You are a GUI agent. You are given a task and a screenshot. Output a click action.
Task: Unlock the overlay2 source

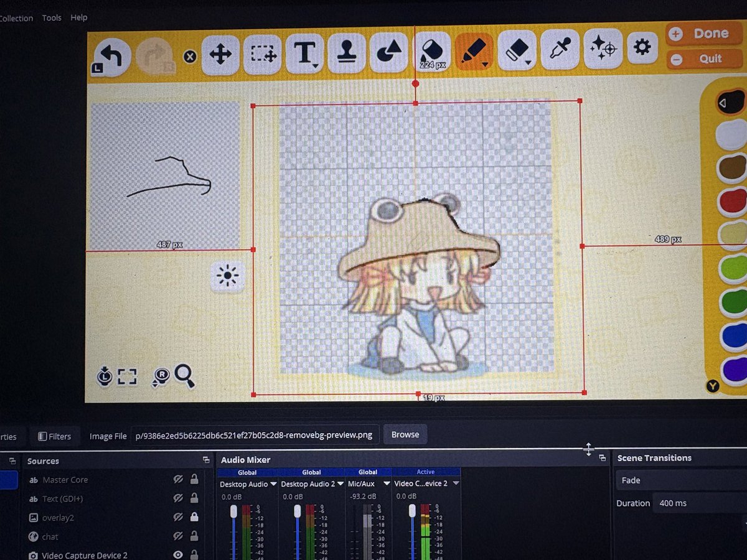pyautogui.click(x=194, y=517)
